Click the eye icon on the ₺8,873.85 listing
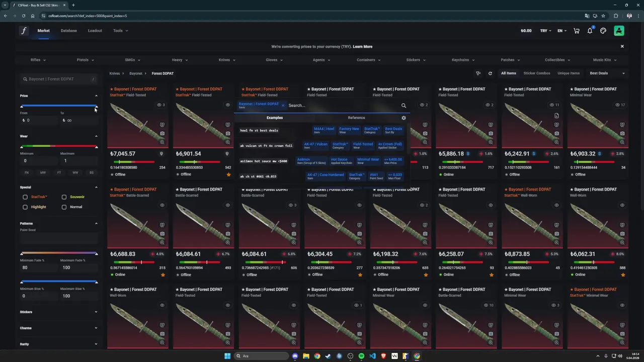 tap(556, 205)
